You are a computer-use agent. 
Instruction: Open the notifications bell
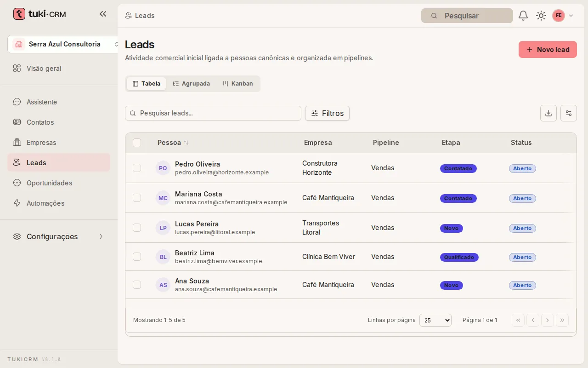(x=523, y=16)
